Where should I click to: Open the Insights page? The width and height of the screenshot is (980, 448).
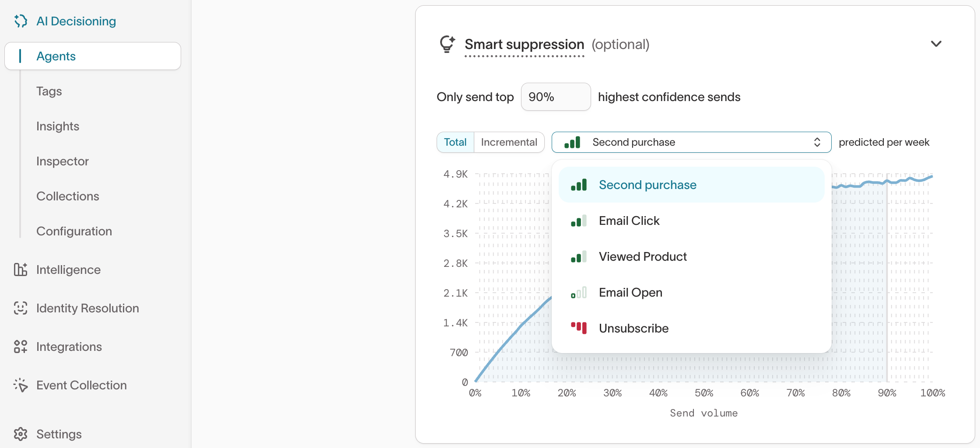pyautogui.click(x=58, y=126)
